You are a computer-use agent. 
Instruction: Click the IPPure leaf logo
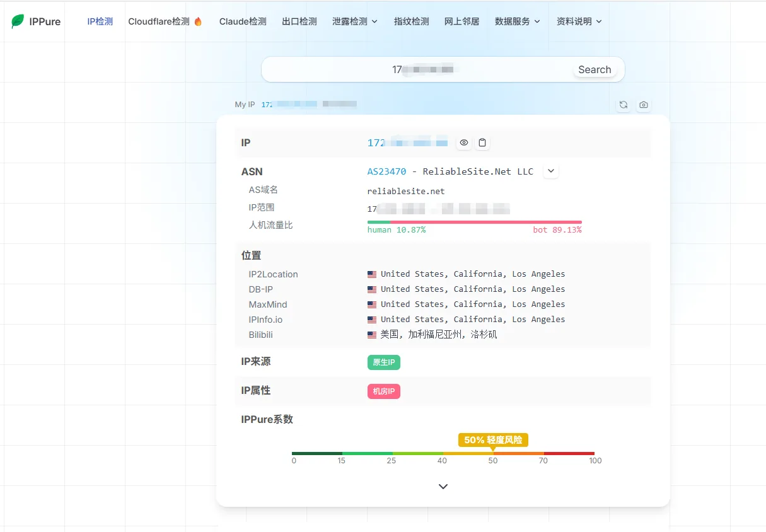[18, 21]
